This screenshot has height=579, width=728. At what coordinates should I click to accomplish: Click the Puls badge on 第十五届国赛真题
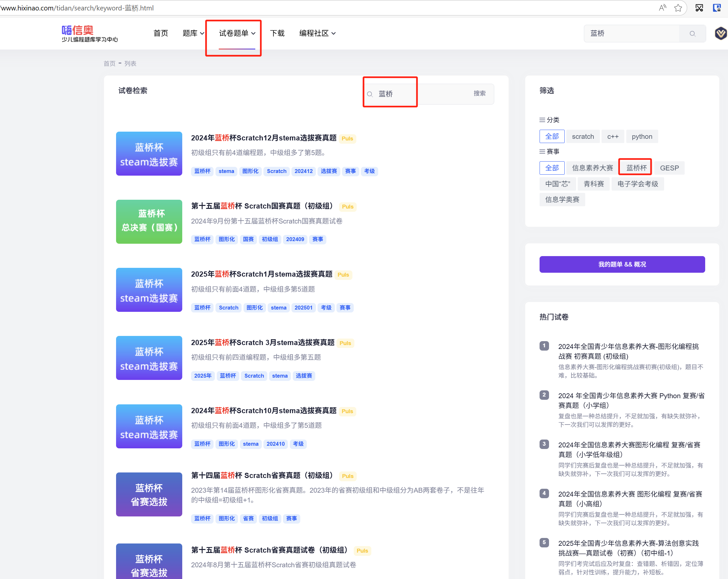point(348,207)
